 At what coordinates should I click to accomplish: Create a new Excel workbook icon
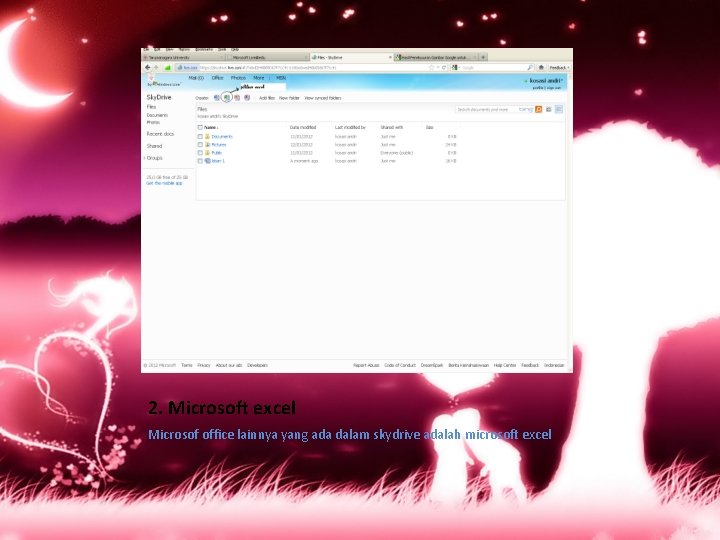coord(227,98)
